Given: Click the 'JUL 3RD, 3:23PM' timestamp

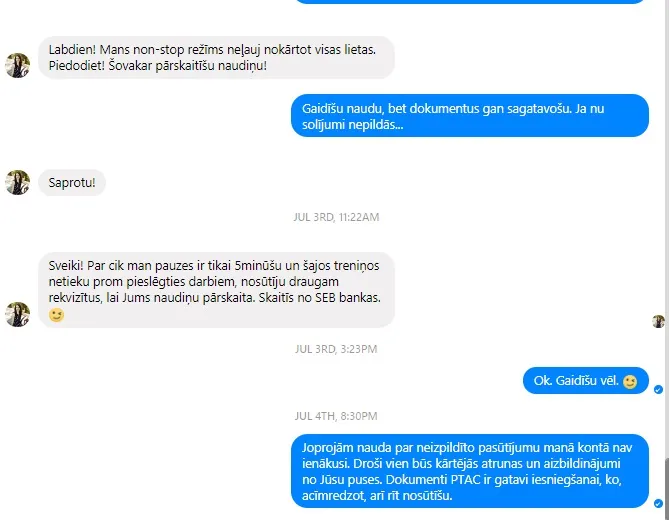Looking at the screenshot, I should point(336,349).
